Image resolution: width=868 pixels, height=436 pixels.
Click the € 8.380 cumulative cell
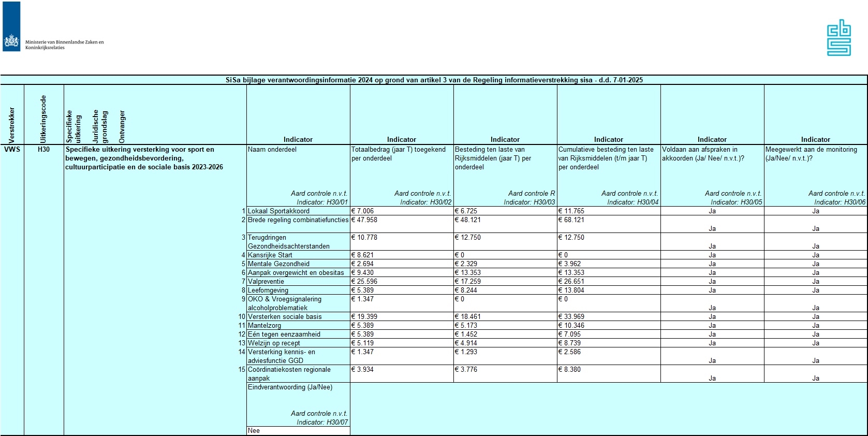(608, 370)
